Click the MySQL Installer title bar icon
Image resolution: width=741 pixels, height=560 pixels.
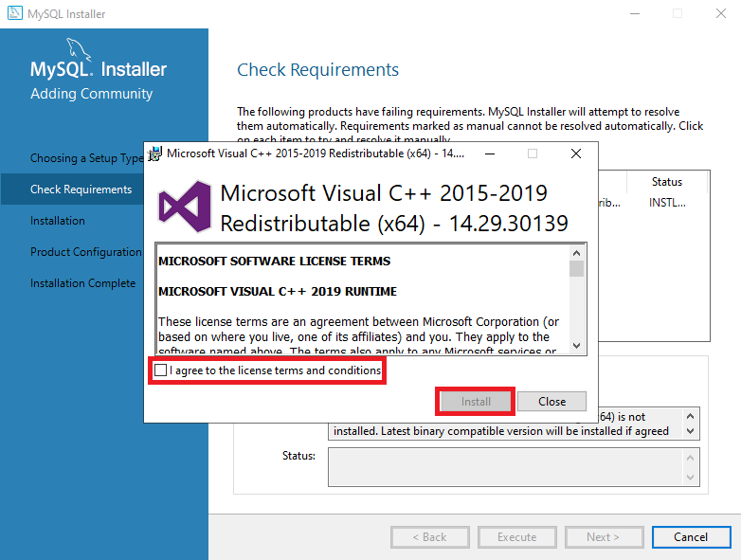coord(14,14)
